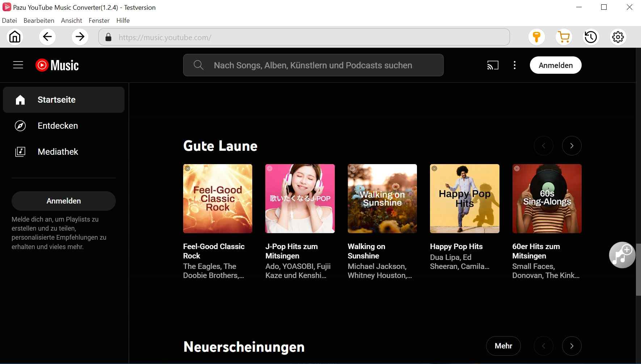Click the Mediathek library icon

click(20, 152)
